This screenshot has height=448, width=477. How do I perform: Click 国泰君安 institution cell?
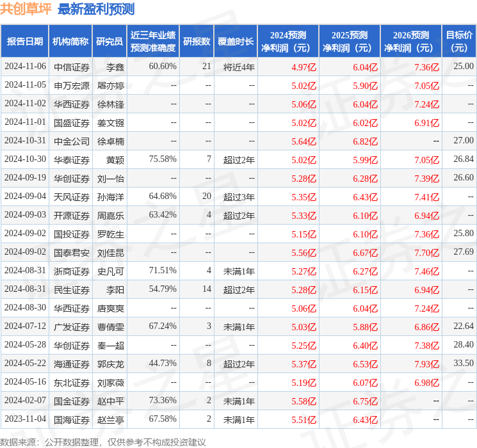(x=72, y=252)
